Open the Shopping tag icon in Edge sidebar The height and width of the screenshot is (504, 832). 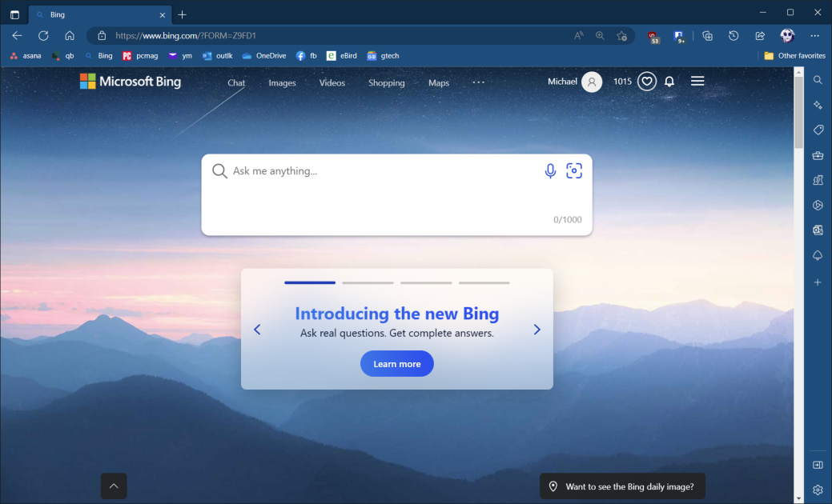[x=818, y=130]
